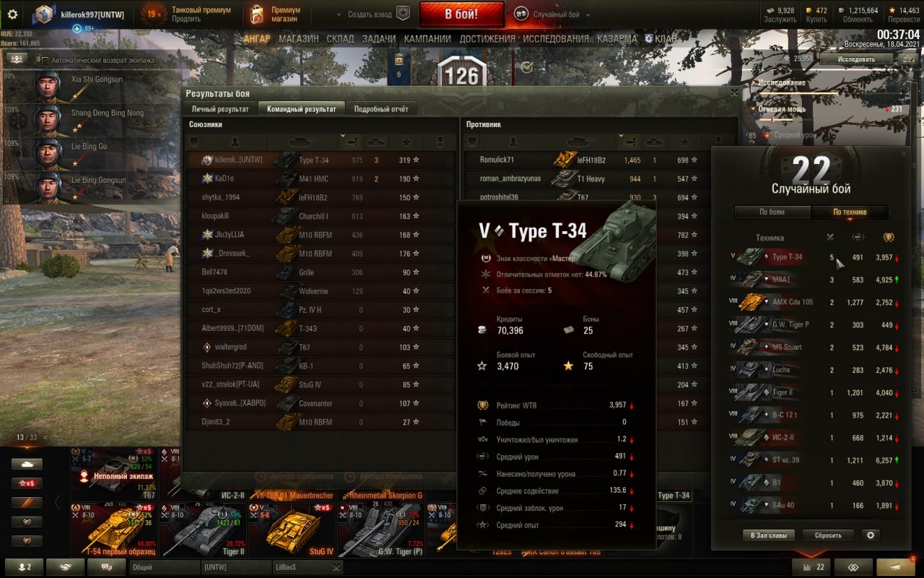The width and height of the screenshot is (924, 578).
Task: Switch to Личный результат tab
Action: [220, 109]
